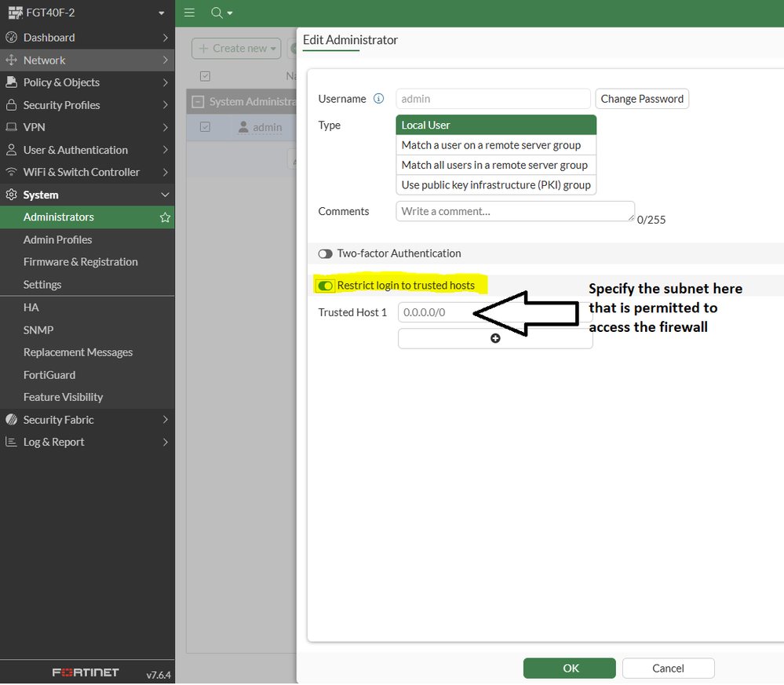This screenshot has width=784, height=685.
Task: Go to Firmware & Registration page
Action: pos(80,262)
